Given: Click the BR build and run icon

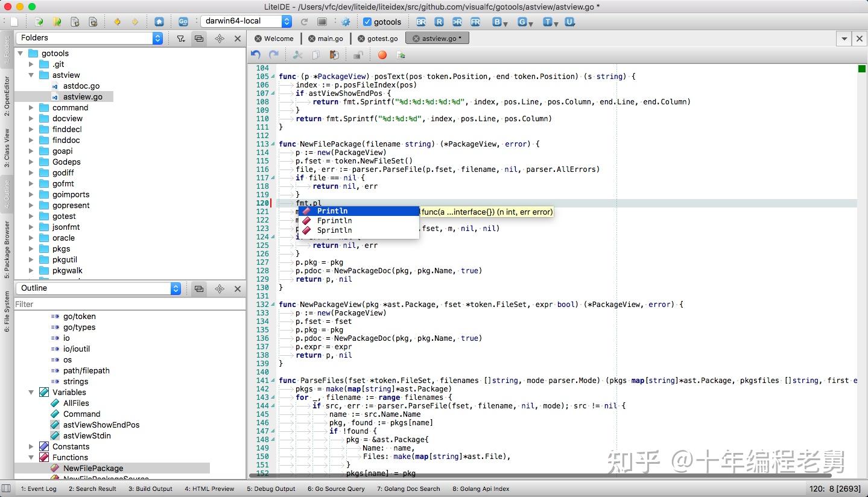Looking at the screenshot, I should pos(420,22).
